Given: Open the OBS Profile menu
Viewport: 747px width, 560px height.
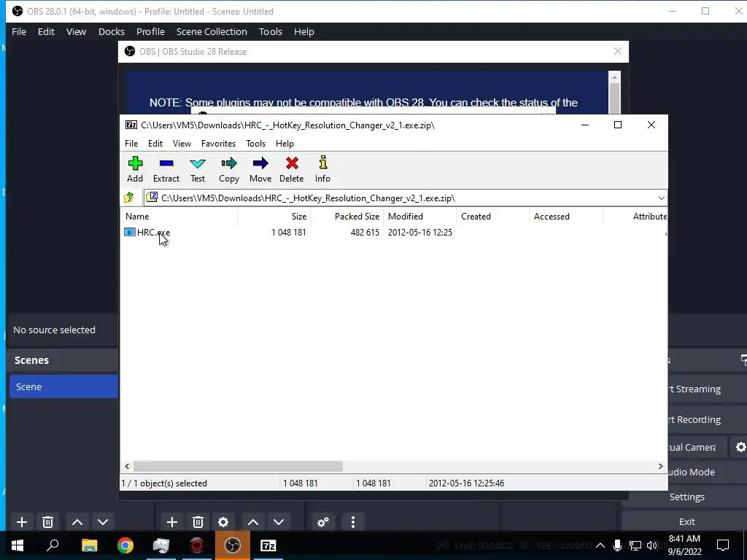Looking at the screenshot, I should point(150,31).
